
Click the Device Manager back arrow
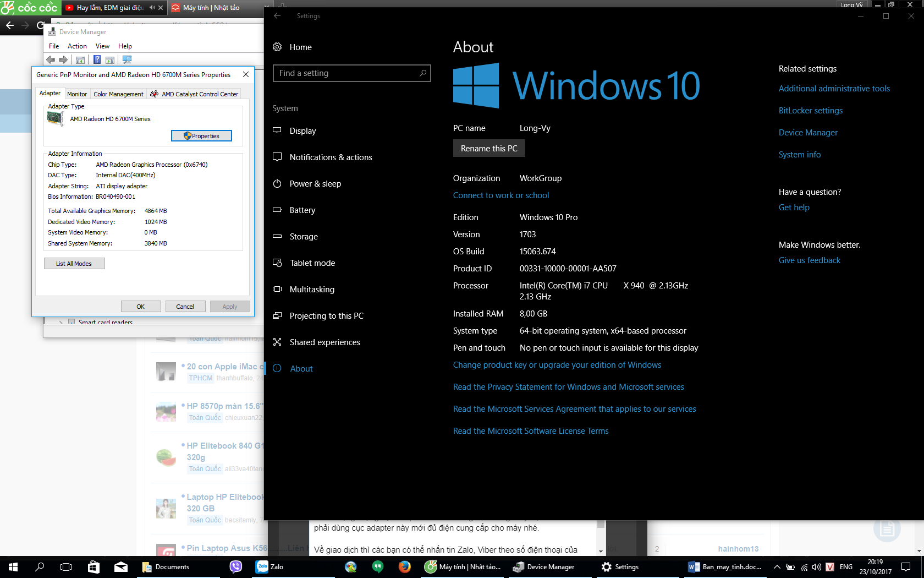51,60
